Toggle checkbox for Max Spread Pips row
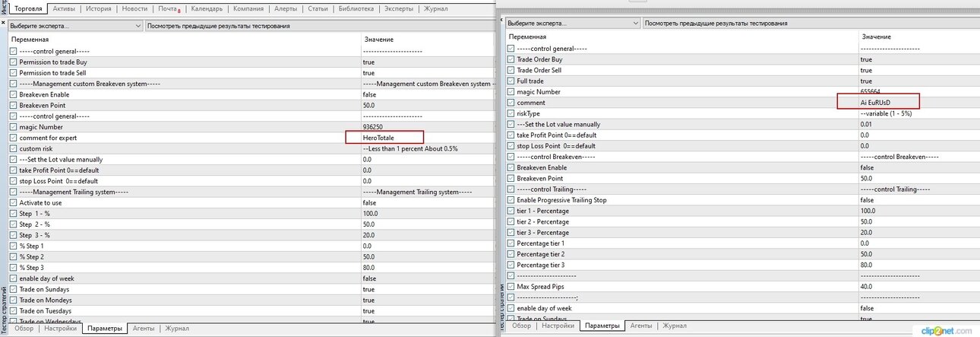Image resolution: width=980 pixels, height=337 pixels. tap(511, 286)
